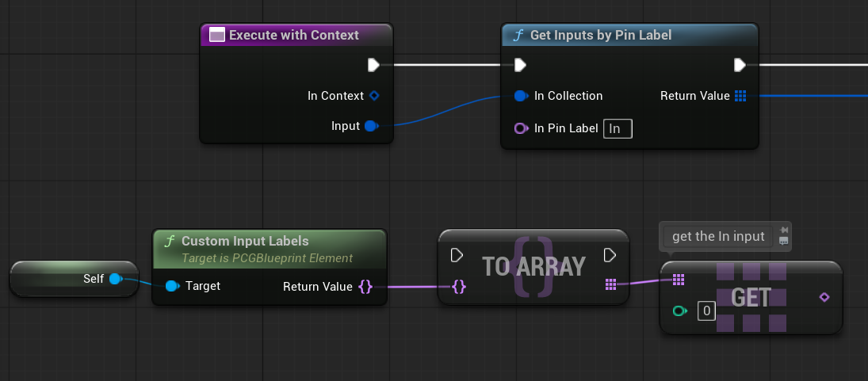Image resolution: width=868 pixels, height=381 pixels.
Task: Toggle the pin on the comment bubble
Action: click(x=784, y=231)
